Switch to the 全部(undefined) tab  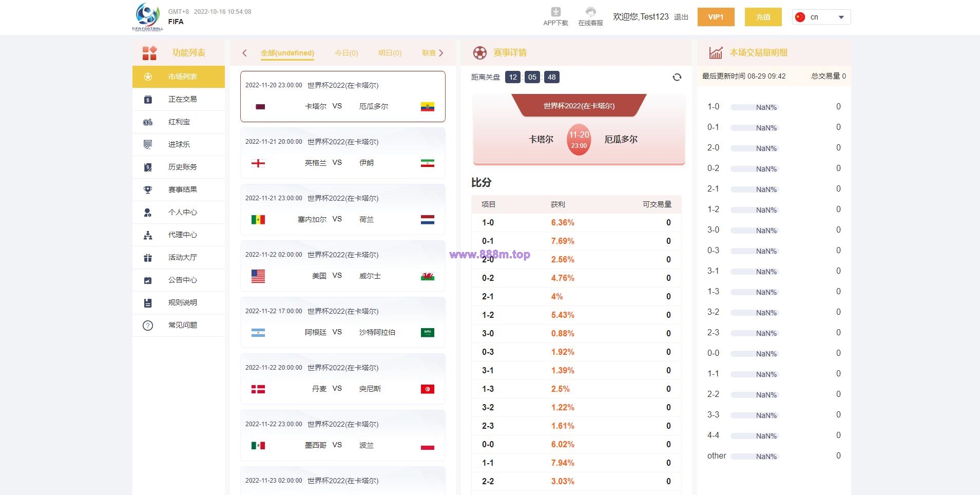[x=287, y=53]
